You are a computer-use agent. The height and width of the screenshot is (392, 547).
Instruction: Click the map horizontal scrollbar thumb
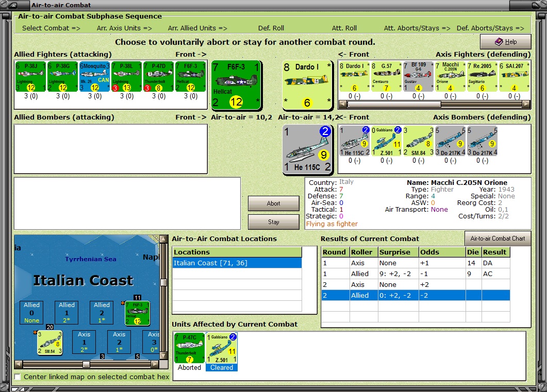pyautogui.click(x=86, y=365)
